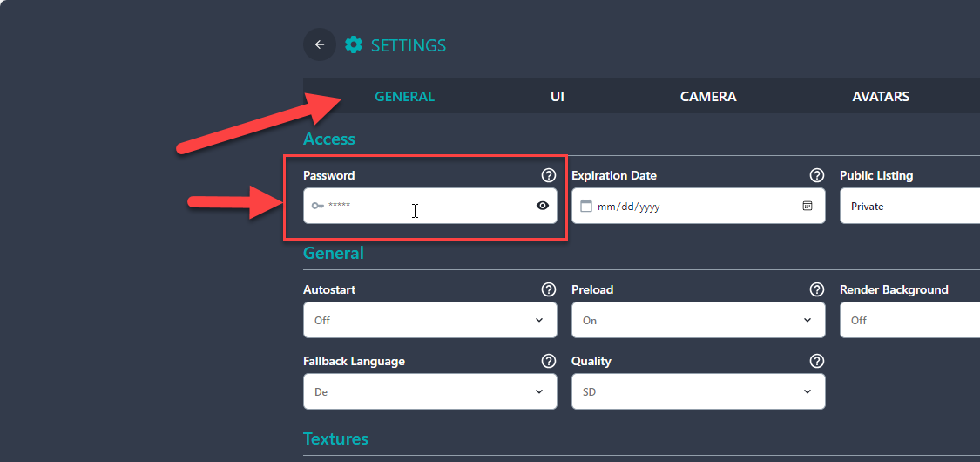The image size is (980, 462).
Task: Expand the Preload dropdown
Action: pos(698,320)
